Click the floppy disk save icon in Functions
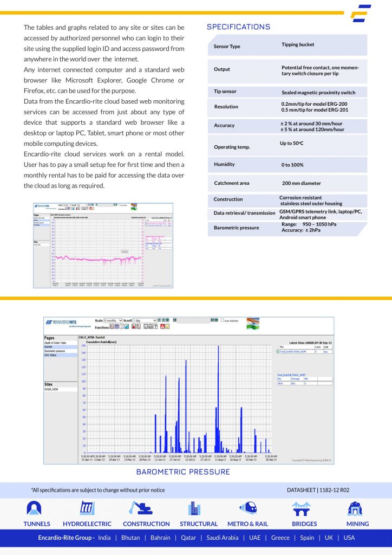Screen dimensions: 392x555 146,326
